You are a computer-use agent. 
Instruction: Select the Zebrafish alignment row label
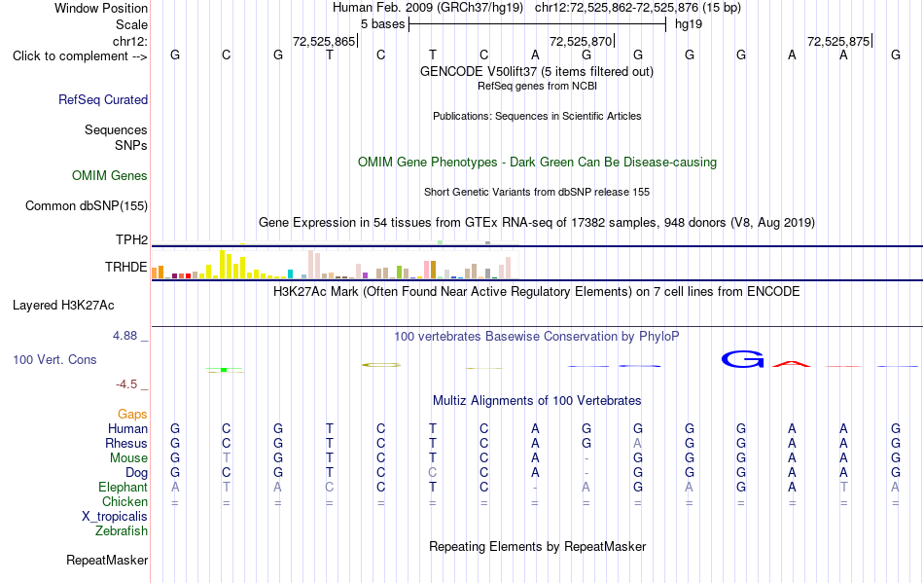click(122, 530)
